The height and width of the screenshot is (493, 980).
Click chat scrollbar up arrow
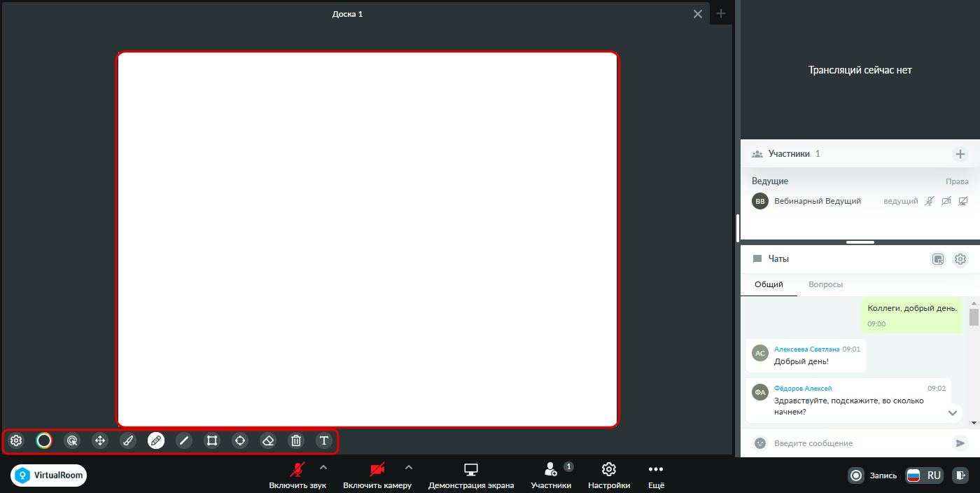(x=974, y=303)
